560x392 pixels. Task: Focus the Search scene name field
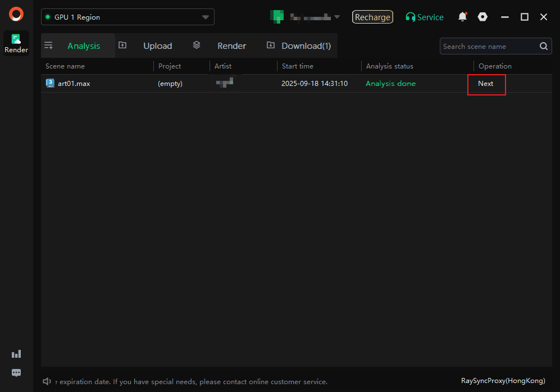click(x=488, y=47)
